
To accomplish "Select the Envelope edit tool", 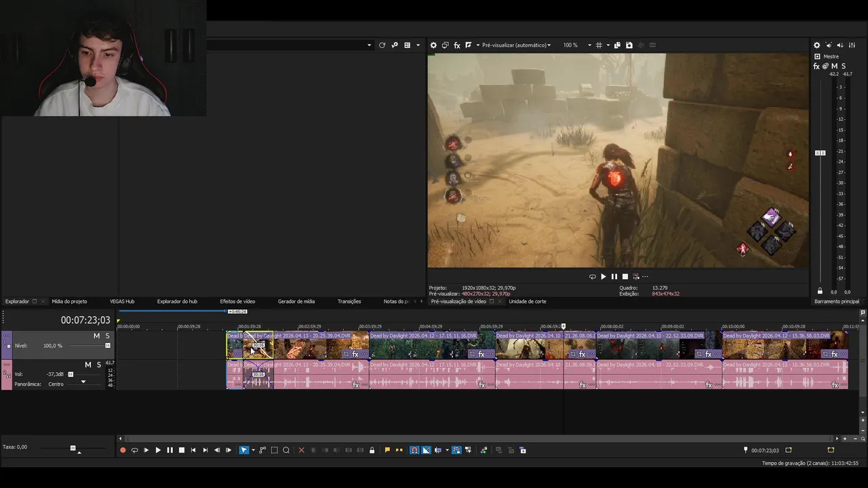I will pyautogui.click(x=262, y=450).
